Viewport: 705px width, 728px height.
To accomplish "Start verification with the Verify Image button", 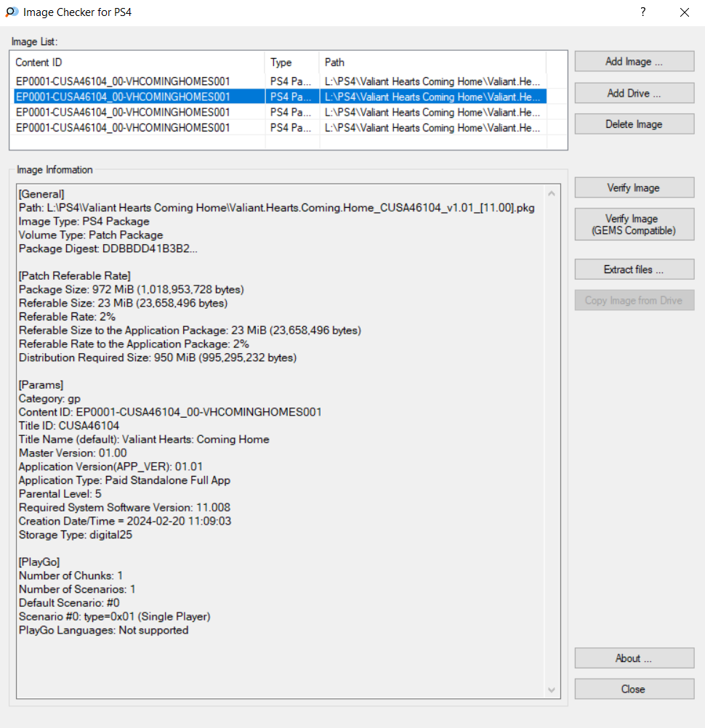I will (634, 187).
